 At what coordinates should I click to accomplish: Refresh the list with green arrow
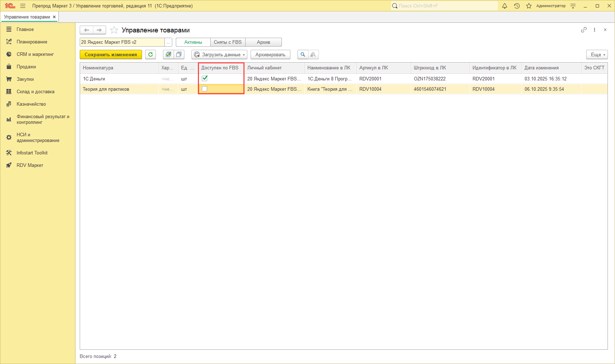coord(151,54)
